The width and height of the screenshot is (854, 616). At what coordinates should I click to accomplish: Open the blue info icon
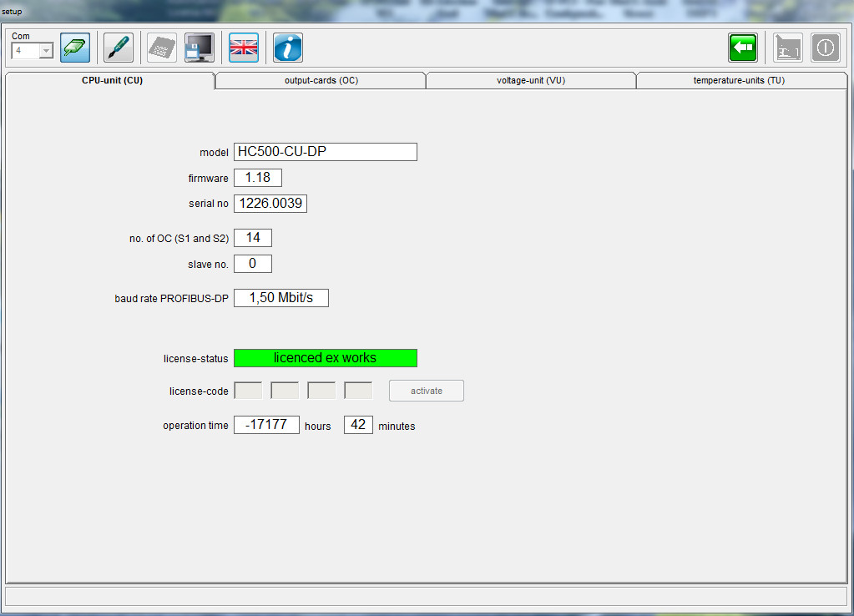click(x=287, y=48)
